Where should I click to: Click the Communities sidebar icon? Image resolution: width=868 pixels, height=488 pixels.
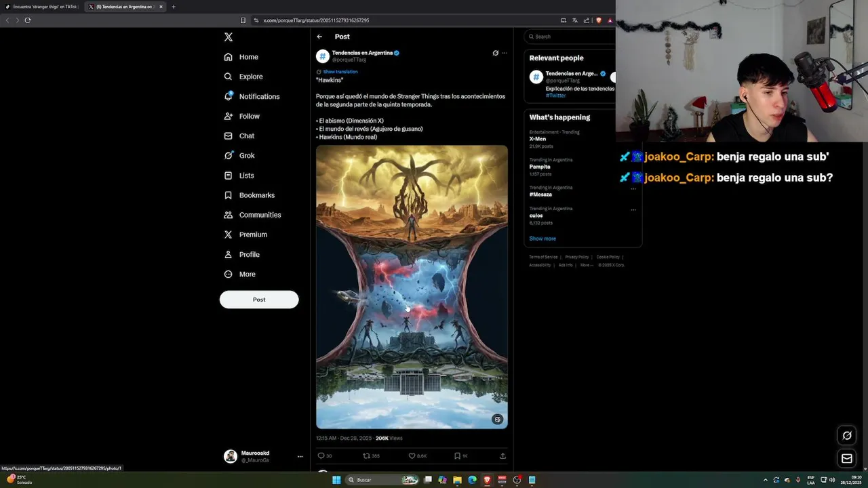point(229,215)
